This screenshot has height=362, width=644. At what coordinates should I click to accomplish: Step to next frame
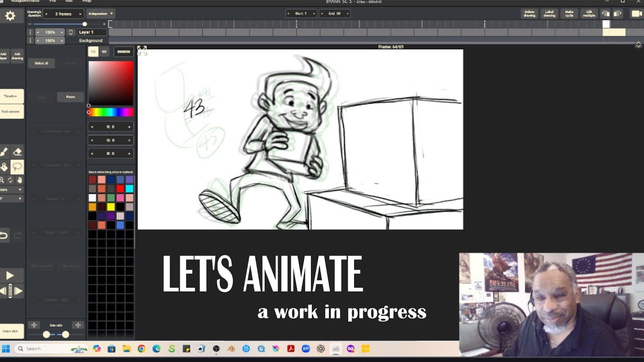click(18, 291)
